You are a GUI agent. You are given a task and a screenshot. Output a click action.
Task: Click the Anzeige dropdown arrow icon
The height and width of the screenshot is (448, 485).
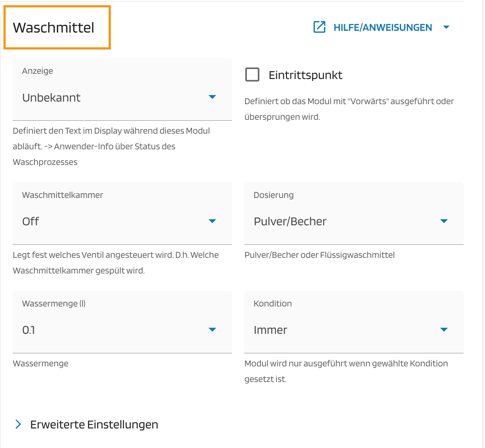pyautogui.click(x=212, y=97)
